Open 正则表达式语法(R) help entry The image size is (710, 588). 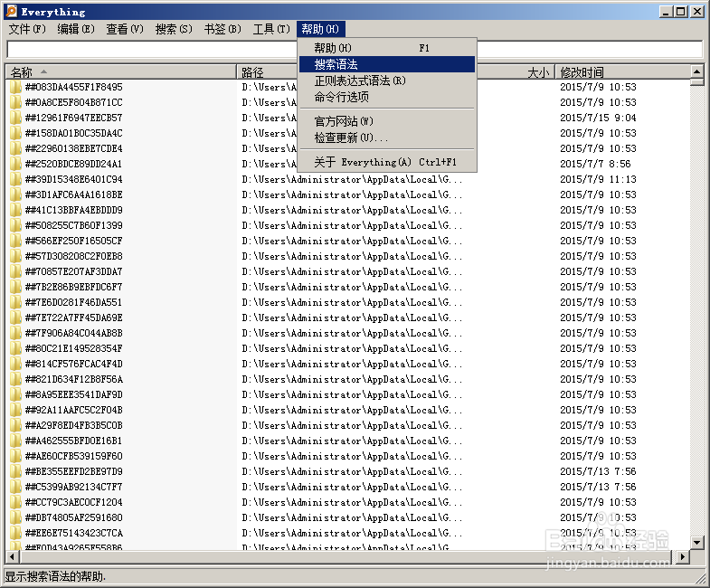click(x=387, y=81)
